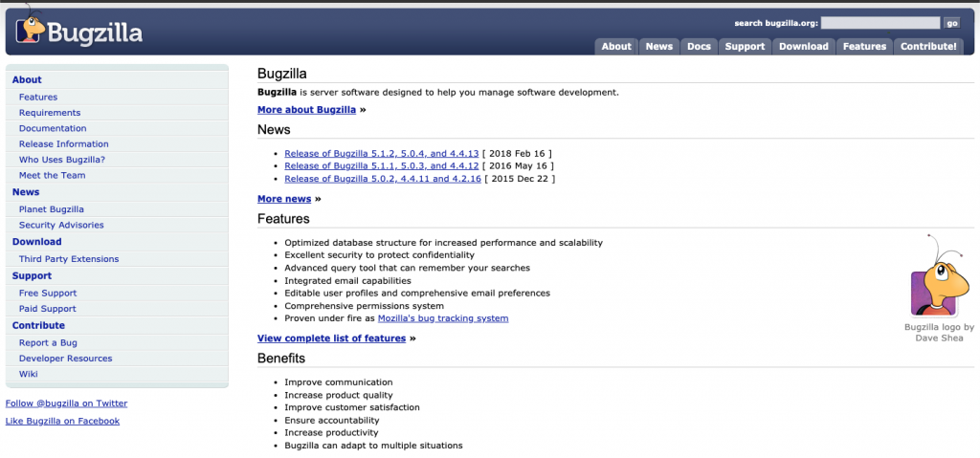This screenshot has width=980, height=458.
Task: Click 'Optimized database structure' feature text
Action: pos(444,243)
